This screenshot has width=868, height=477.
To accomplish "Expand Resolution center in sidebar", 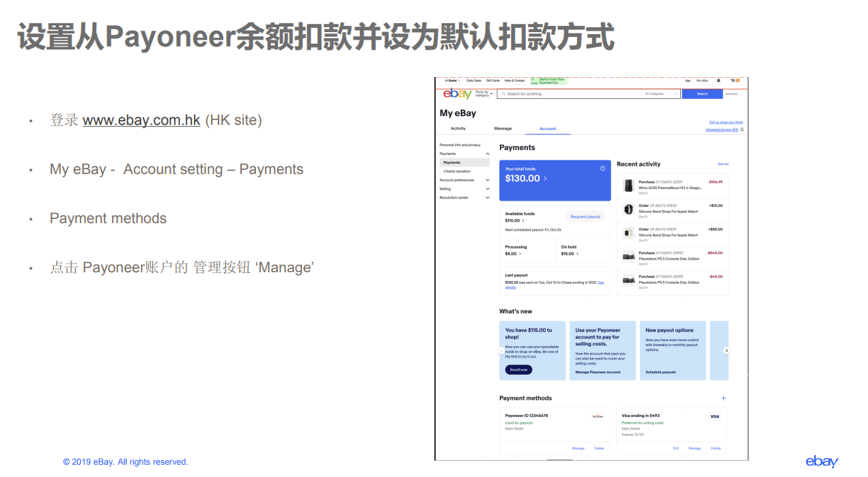I will [487, 198].
